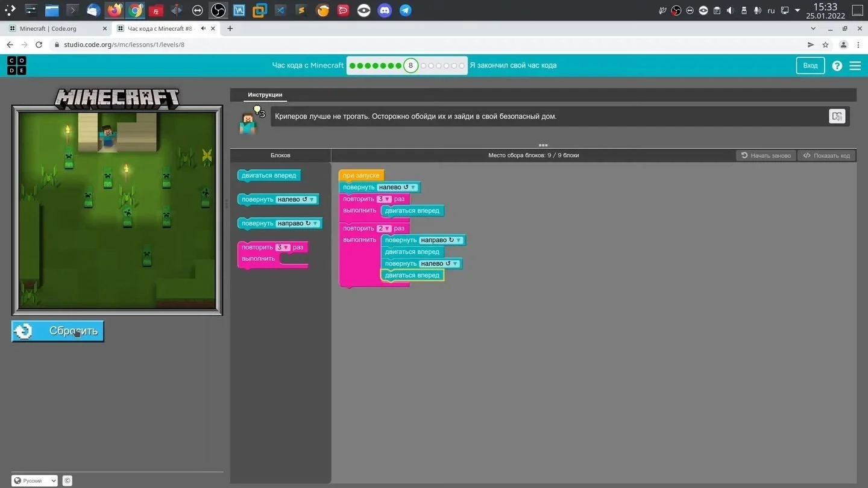
Task: Open the help question mark icon
Action: coord(837,66)
